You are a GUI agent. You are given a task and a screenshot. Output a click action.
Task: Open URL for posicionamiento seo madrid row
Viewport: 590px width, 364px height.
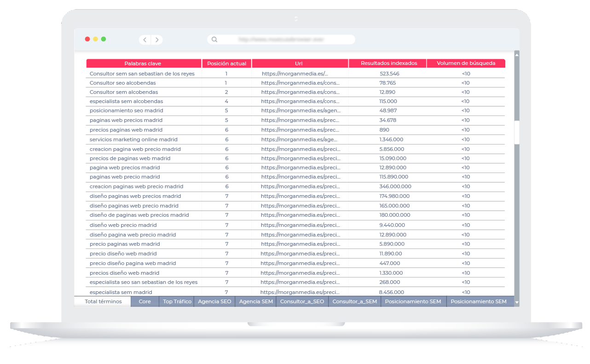pos(300,111)
